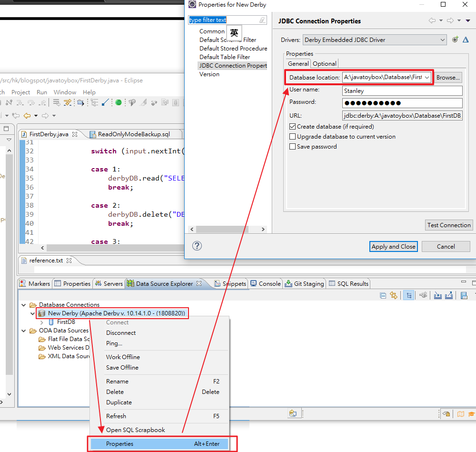Click the save profiles icon
Viewport: 476px width, 452px height.
pos(464,295)
